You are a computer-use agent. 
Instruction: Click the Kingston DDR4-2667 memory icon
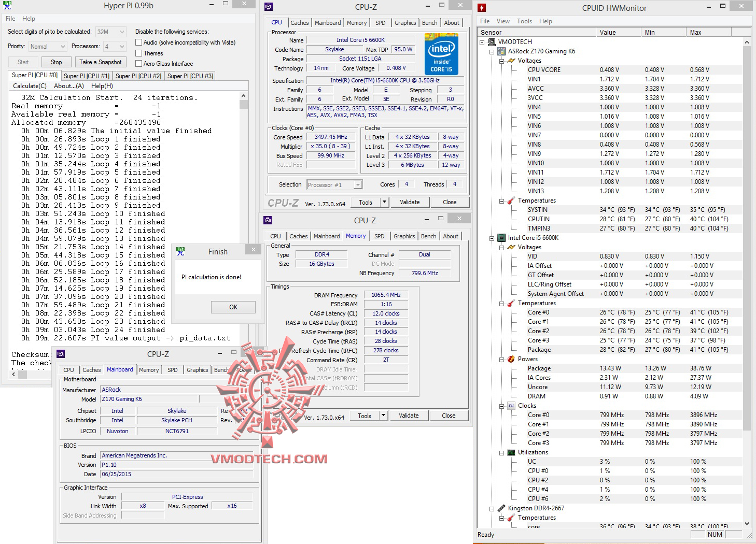501,508
